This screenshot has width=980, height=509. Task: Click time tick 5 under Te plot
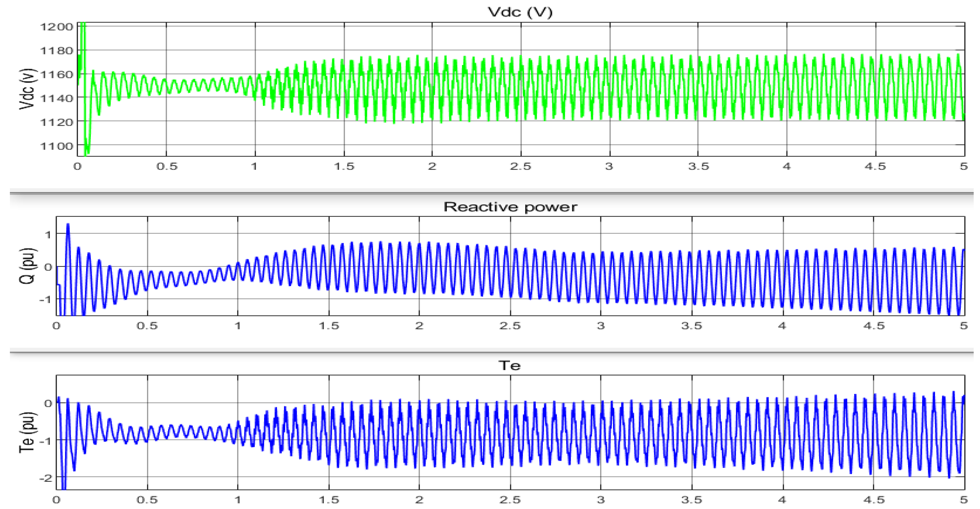pyautogui.click(x=963, y=499)
